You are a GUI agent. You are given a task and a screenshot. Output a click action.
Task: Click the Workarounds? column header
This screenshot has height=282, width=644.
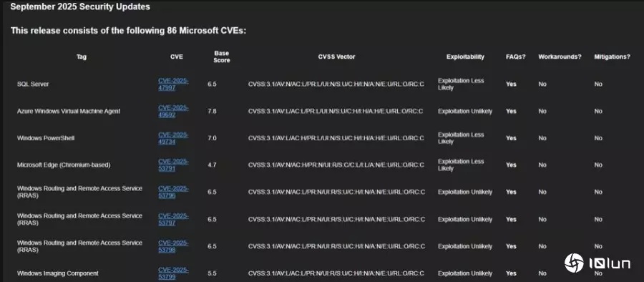(560, 57)
